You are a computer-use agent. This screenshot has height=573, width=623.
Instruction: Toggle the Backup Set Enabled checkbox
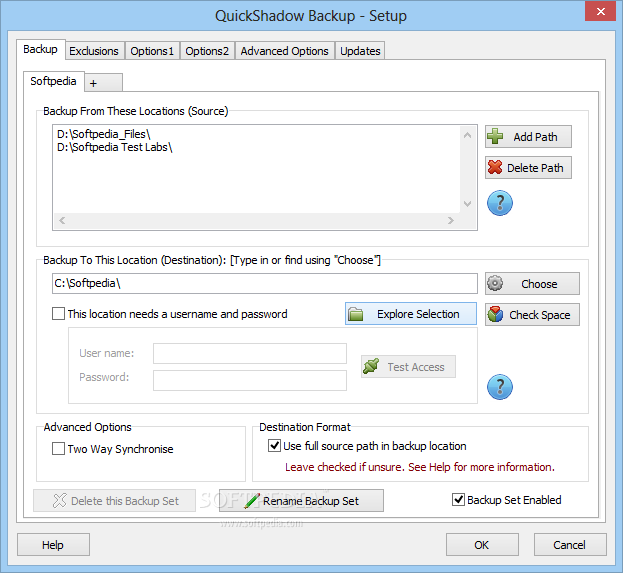(x=459, y=499)
